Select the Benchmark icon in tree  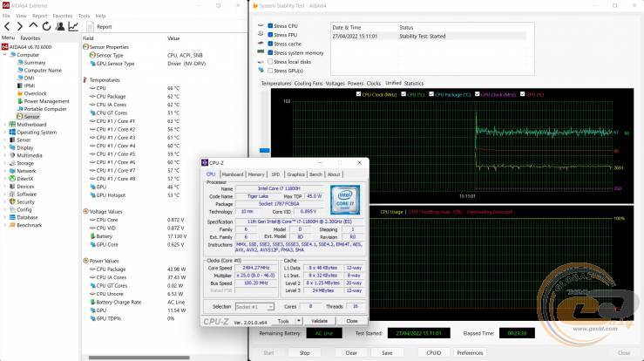[x=12, y=225]
